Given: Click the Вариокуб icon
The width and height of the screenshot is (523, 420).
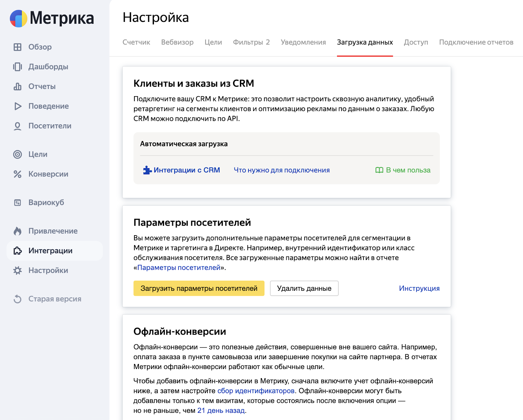Looking at the screenshot, I should [x=17, y=202].
